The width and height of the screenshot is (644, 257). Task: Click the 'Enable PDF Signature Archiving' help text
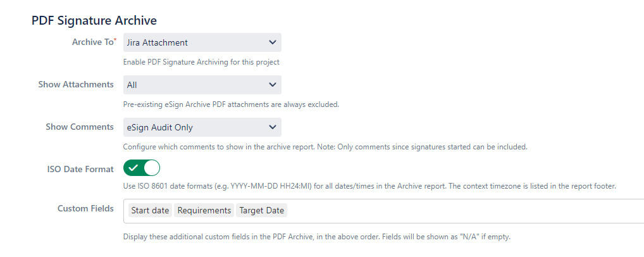[201, 62]
